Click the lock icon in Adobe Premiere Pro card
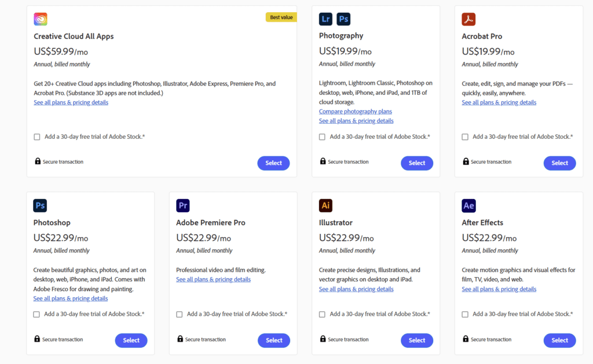Viewport: 593px width, 364px height. (180, 339)
